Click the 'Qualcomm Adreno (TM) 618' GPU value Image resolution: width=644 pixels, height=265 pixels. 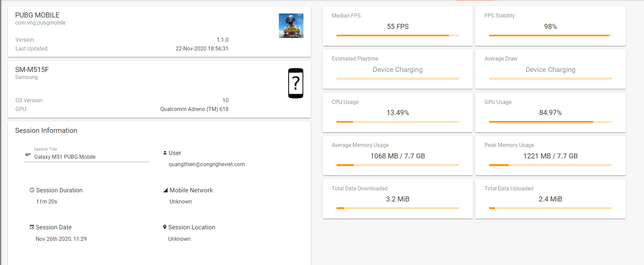[194, 109]
